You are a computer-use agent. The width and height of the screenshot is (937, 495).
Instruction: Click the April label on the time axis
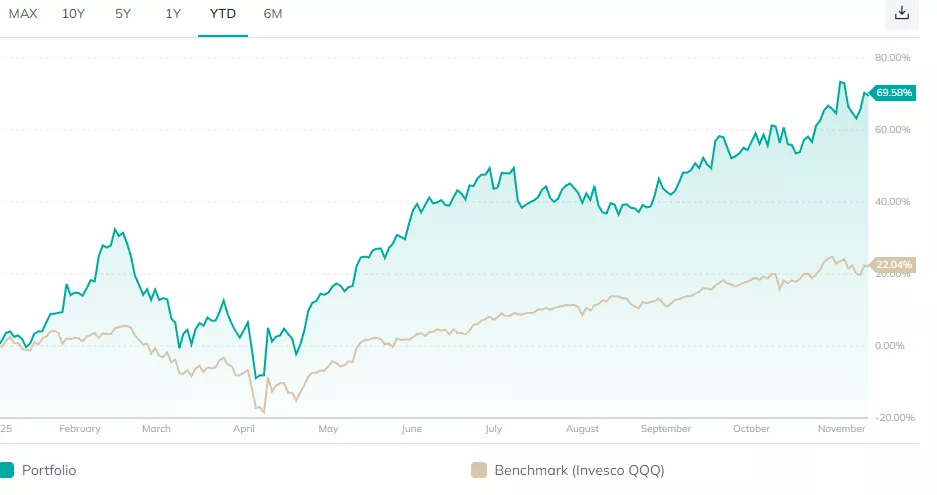pyautogui.click(x=243, y=429)
